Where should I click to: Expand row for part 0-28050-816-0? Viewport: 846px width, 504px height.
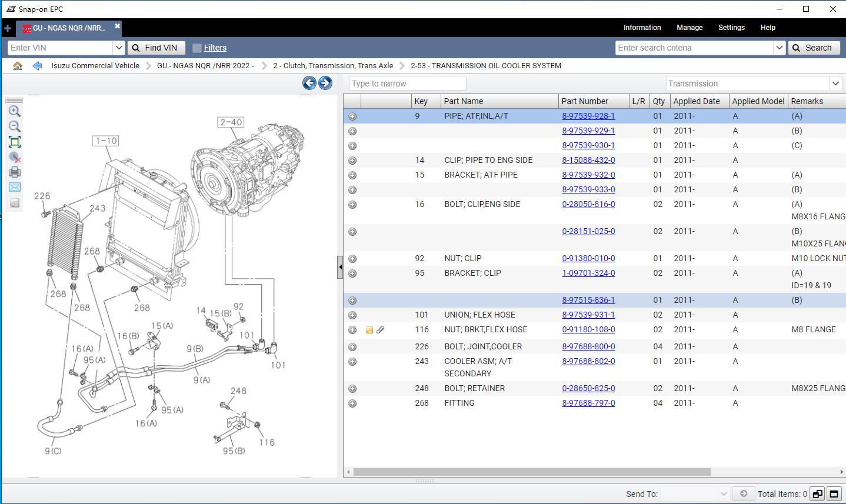pos(352,205)
